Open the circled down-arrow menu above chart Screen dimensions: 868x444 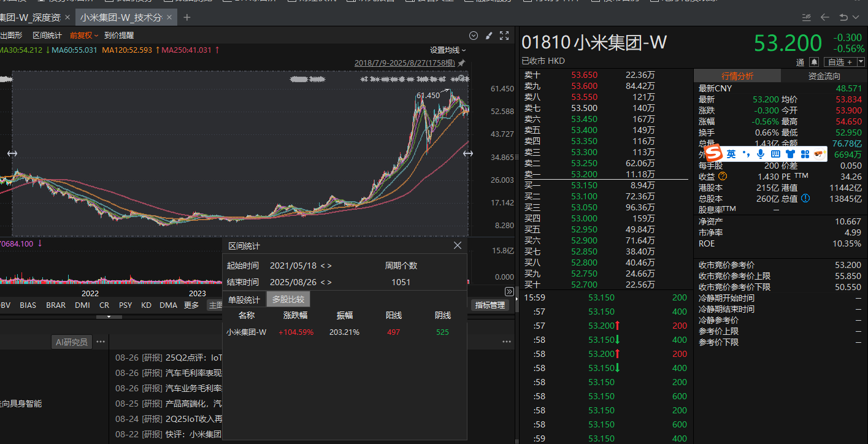pos(473,36)
